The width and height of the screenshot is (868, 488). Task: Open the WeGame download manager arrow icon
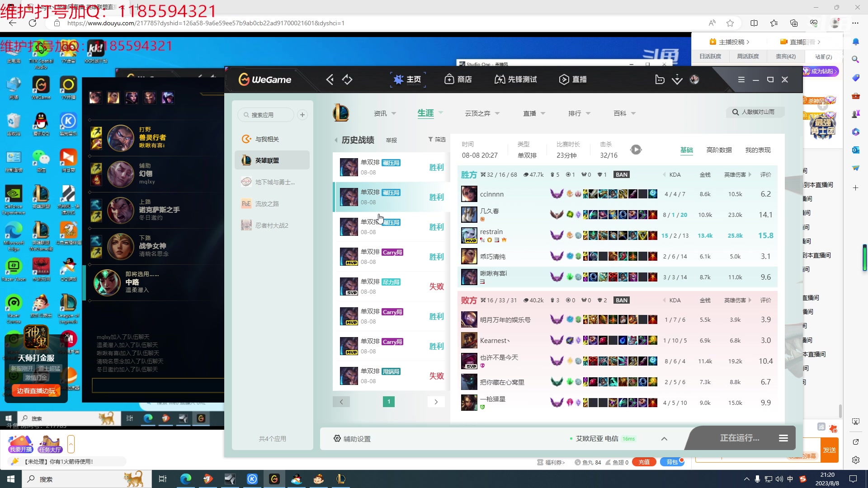(x=677, y=79)
